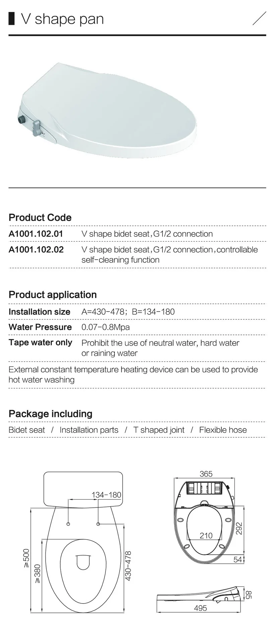Click the T shaped joint item
The image size is (268, 644).
[x=159, y=430]
